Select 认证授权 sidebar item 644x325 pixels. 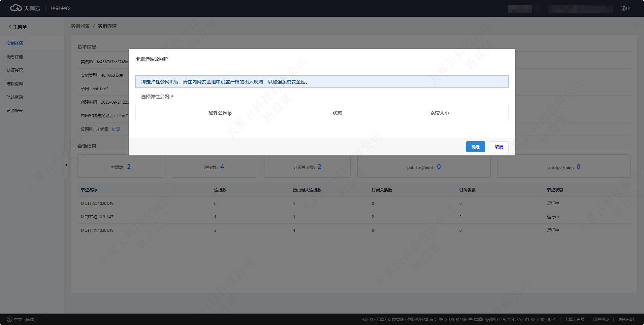15,70
